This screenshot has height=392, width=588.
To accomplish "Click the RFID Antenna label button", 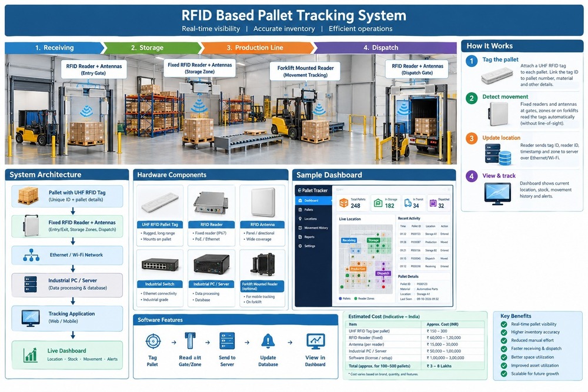I will [x=262, y=225].
